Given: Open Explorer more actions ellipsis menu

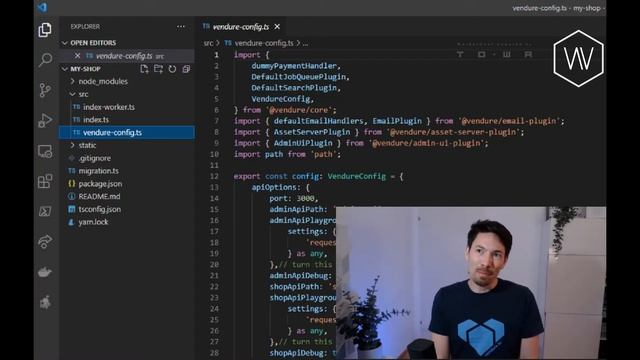Looking at the screenshot, I should (181, 27).
